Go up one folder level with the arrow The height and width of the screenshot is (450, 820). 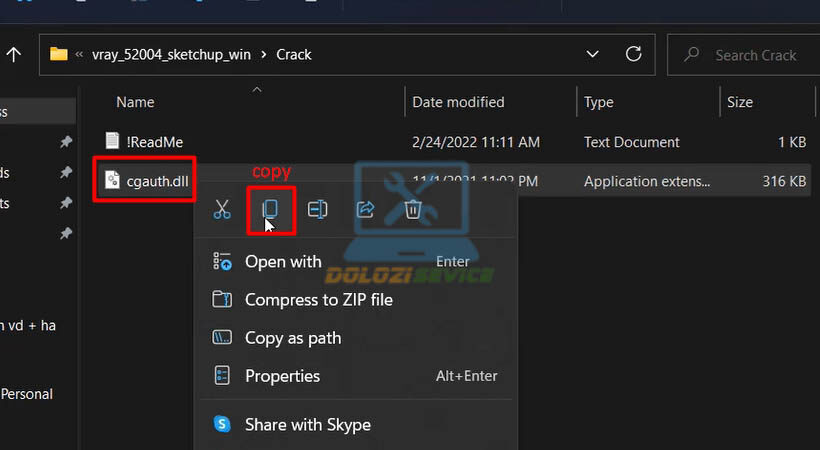coord(13,55)
